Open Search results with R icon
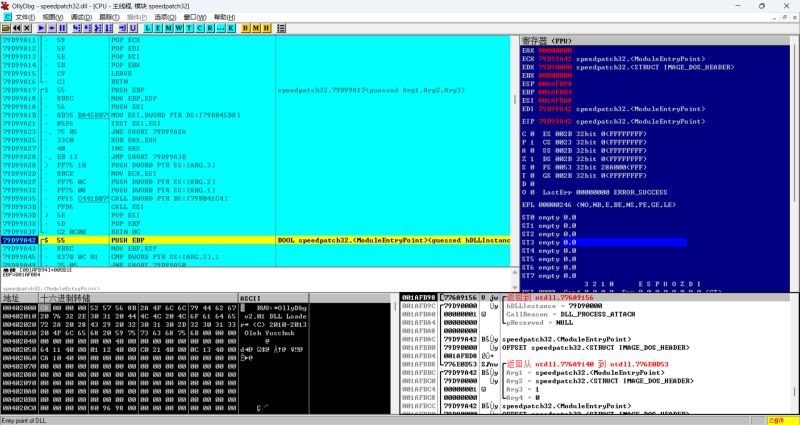The width and height of the screenshot is (800, 425). point(210,28)
